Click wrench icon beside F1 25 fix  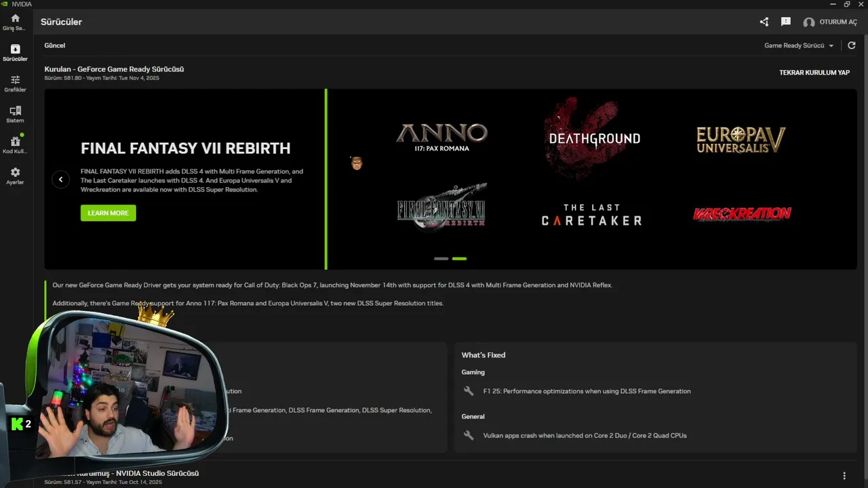[x=468, y=391]
